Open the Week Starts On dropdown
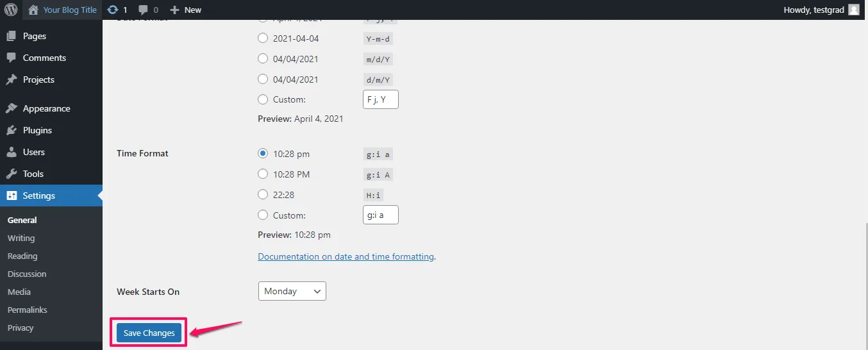 tap(292, 291)
